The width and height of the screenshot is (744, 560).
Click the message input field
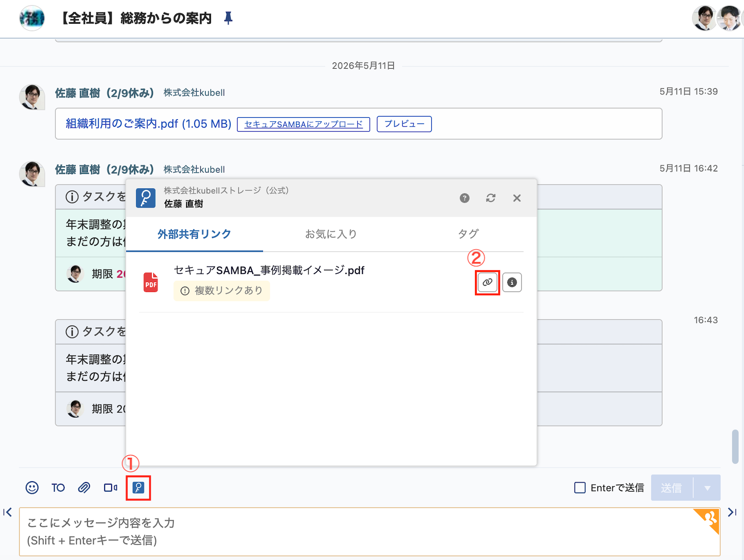pyautogui.click(x=370, y=532)
